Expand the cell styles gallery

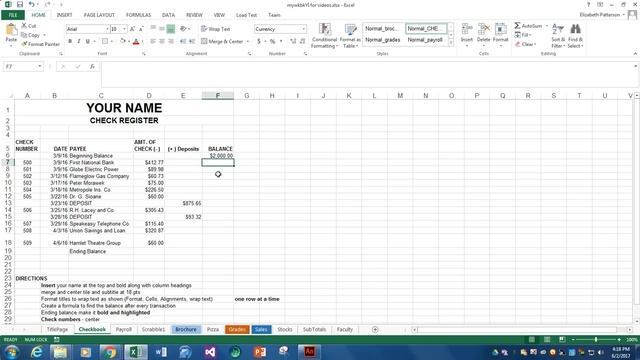pyautogui.click(x=451, y=42)
